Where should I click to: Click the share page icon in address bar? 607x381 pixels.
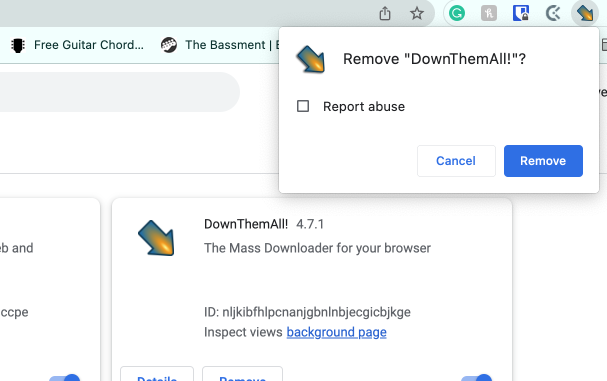tap(385, 14)
